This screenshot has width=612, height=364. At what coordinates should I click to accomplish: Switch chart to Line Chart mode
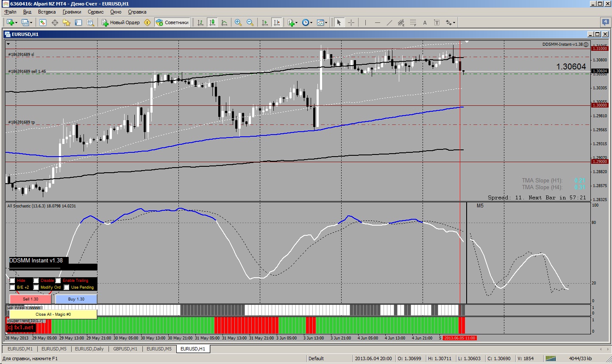pos(224,22)
